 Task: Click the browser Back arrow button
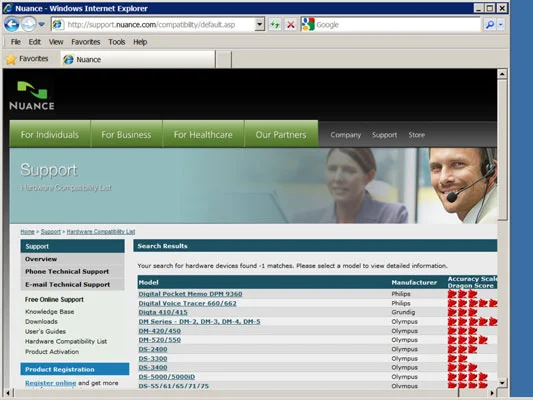click(x=12, y=24)
